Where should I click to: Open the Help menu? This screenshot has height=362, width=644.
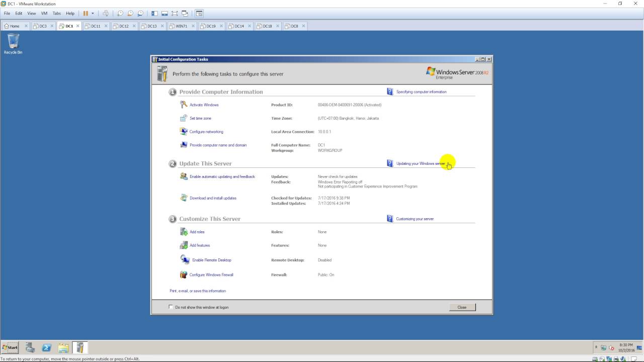pyautogui.click(x=70, y=14)
